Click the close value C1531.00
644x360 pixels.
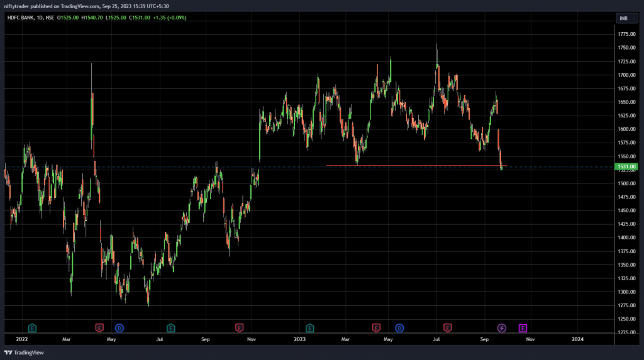[x=140, y=18]
